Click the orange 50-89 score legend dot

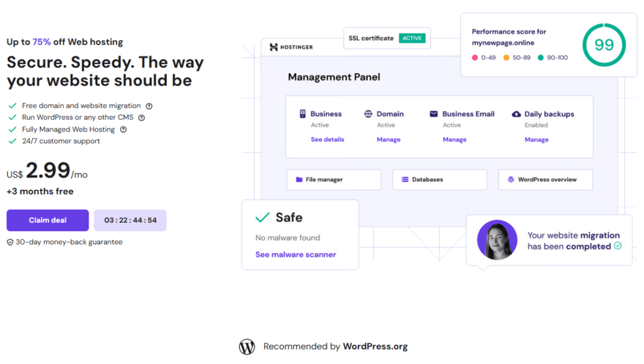[506, 58]
